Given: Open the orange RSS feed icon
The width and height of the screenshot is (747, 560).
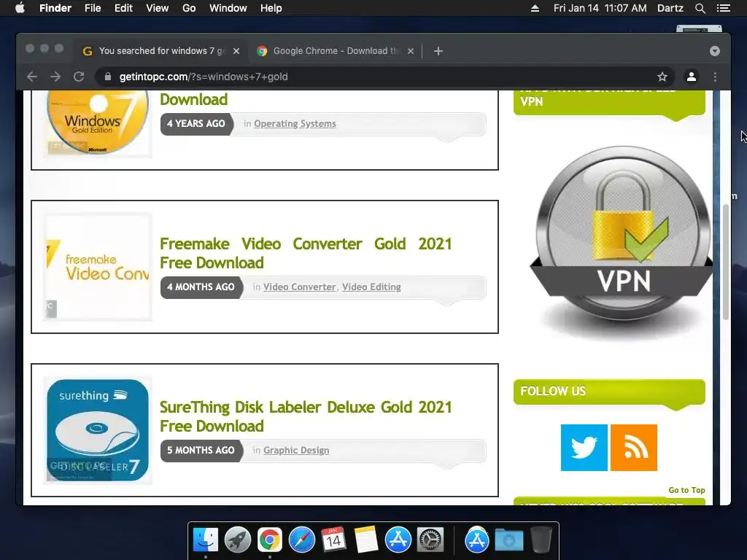Looking at the screenshot, I should (634, 448).
